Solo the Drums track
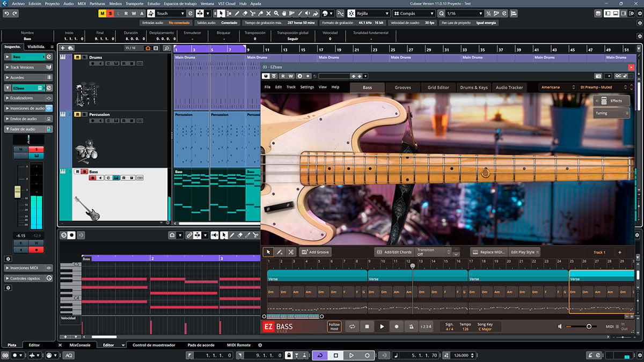The image size is (644, 362). [x=84, y=57]
